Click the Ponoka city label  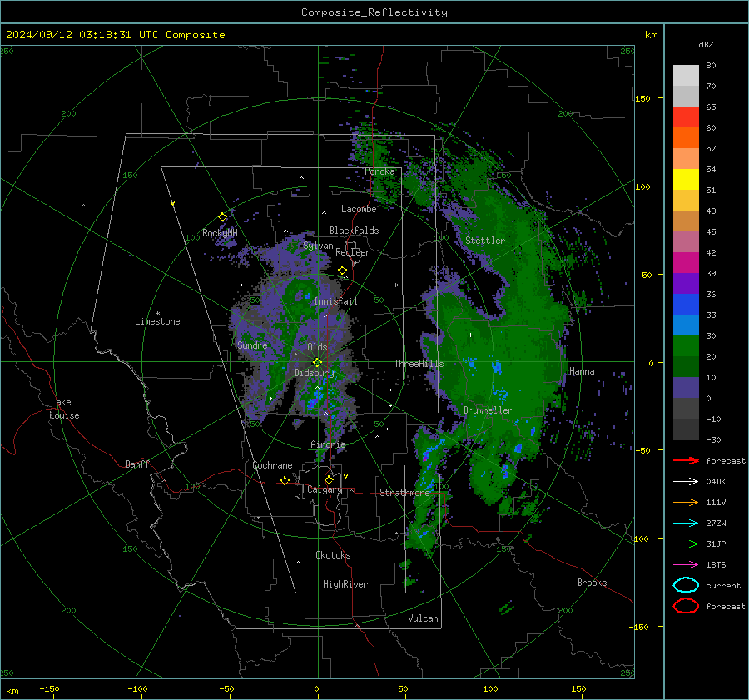(379, 171)
